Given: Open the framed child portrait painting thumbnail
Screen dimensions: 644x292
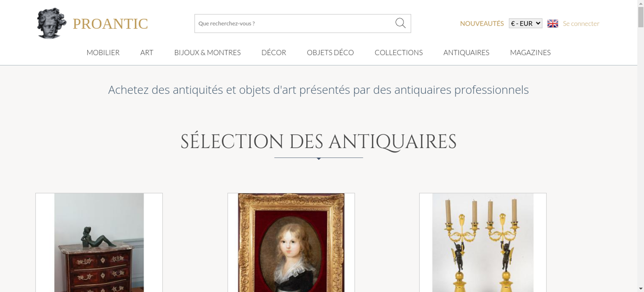Looking at the screenshot, I should click(x=291, y=242).
